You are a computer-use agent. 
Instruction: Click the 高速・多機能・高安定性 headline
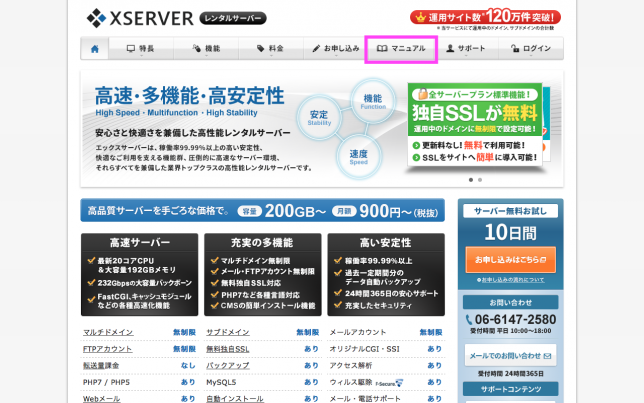pos(189,96)
